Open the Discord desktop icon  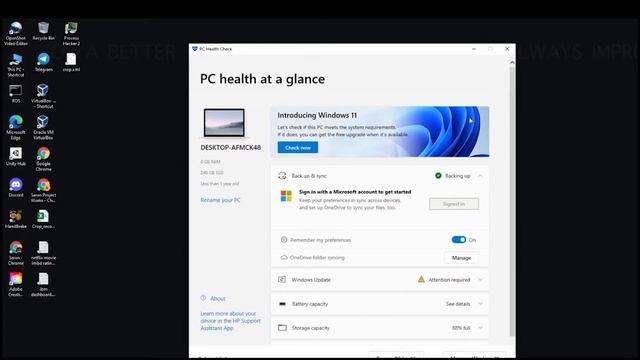pos(16,188)
